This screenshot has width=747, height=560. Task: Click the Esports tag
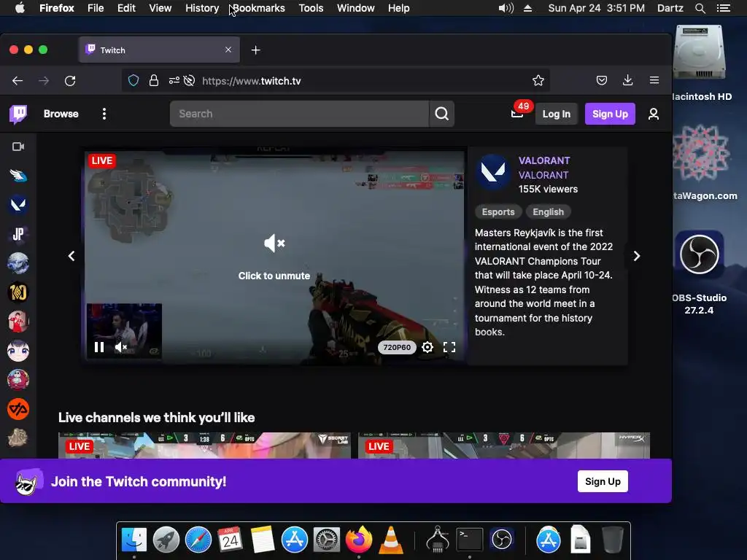pos(498,212)
